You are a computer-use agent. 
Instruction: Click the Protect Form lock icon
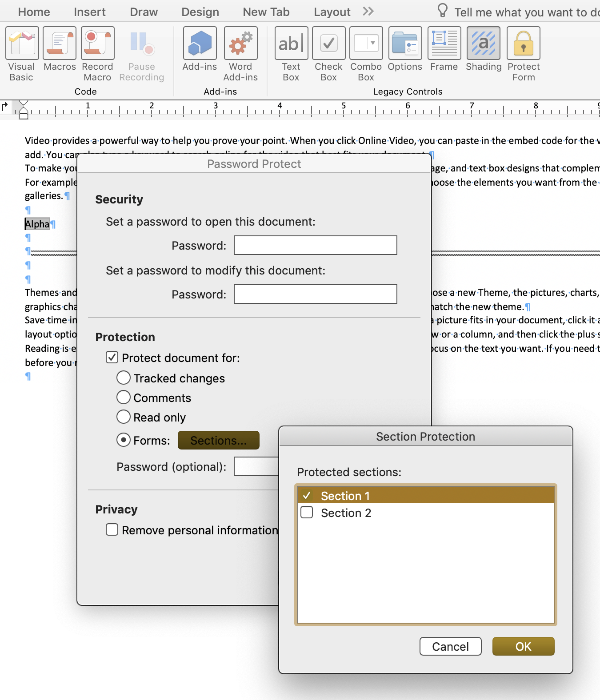tap(523, 43)
